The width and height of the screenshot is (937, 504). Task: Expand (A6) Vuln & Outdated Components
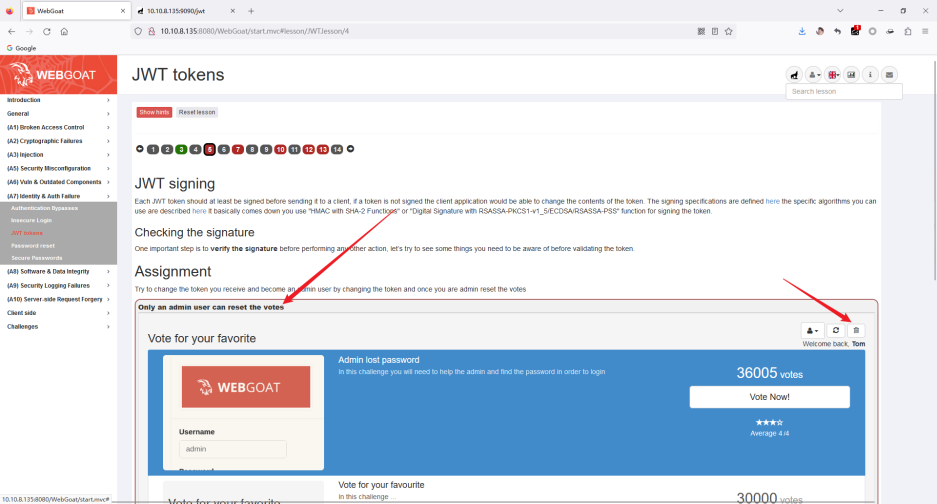(59, 182)
